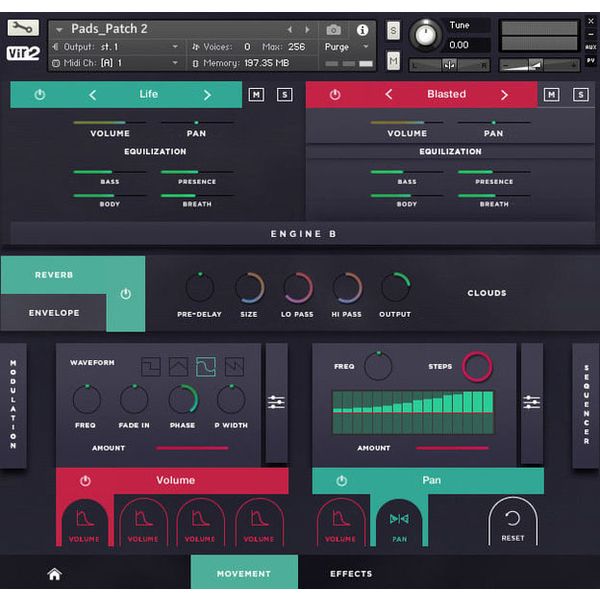The height and width of the screenshot is (600, 600).
Task: Click the Tune knob
Action: (x=425, y=35)
